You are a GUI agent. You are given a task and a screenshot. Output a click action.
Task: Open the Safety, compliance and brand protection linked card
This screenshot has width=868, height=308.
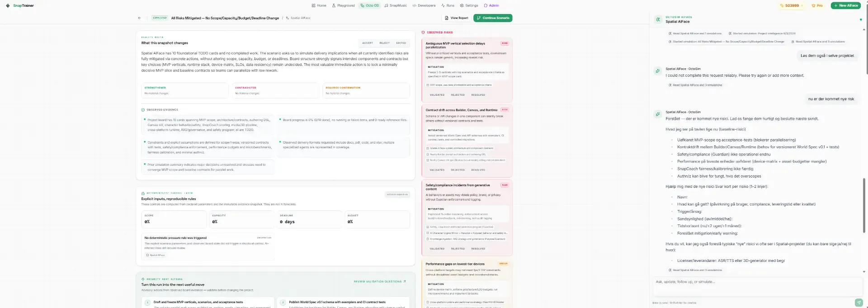coord(460,227)
